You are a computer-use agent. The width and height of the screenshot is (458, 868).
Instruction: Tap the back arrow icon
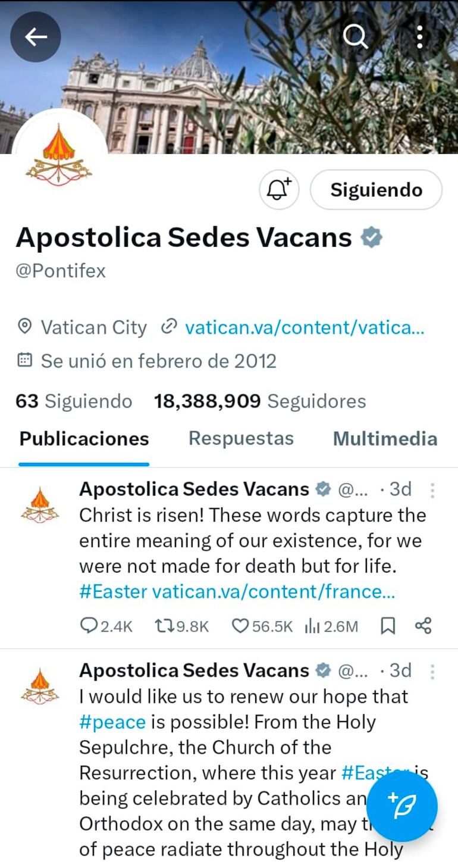pos(36,37)
